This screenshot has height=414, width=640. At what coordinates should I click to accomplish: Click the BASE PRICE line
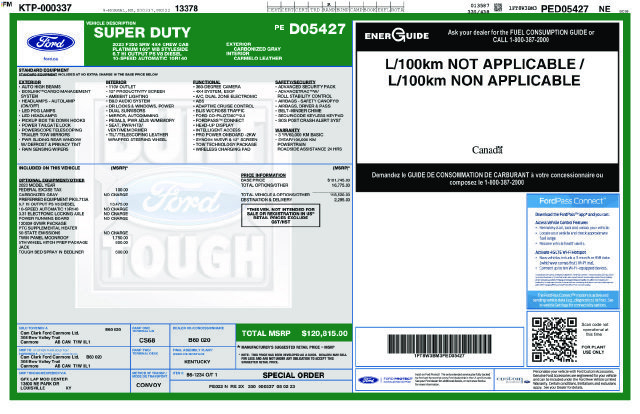click(295, 180)
